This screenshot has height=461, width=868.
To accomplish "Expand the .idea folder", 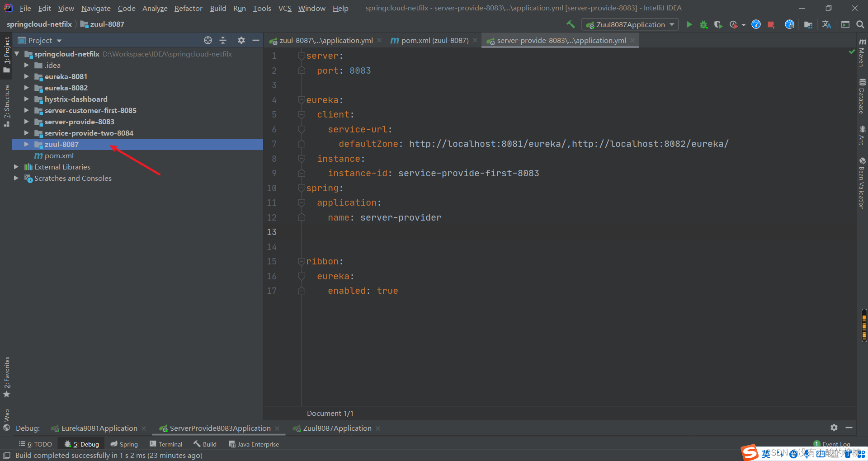I will (x=26, y=65).
